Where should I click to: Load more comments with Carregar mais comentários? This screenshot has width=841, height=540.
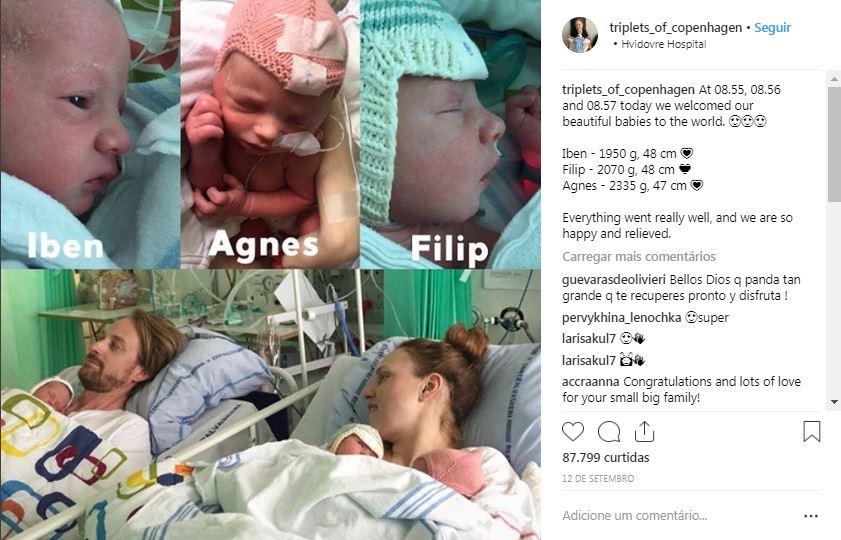pos(639,257)
